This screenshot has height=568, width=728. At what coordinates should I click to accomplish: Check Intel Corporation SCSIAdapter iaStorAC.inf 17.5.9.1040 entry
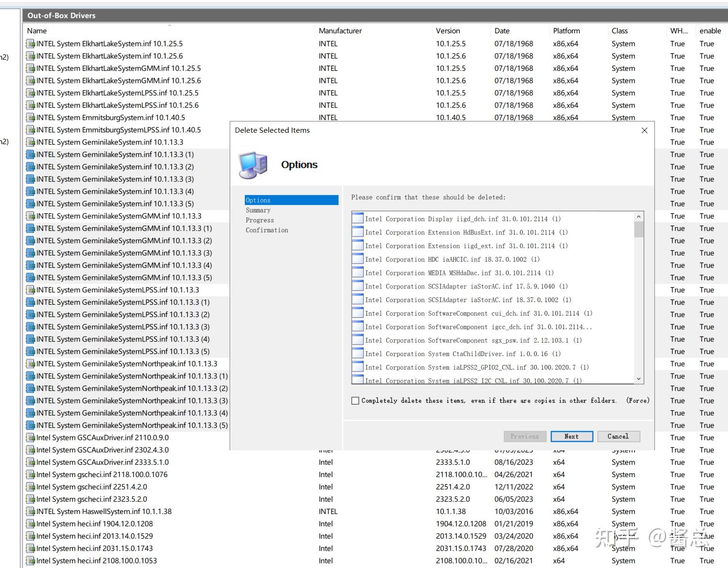coord(357,286)
